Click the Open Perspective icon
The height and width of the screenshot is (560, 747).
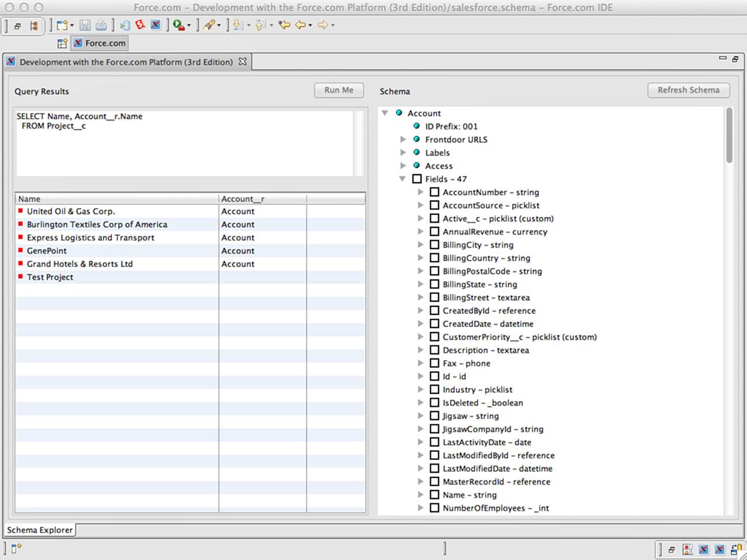pyautogui.click(x=62, y=43)
